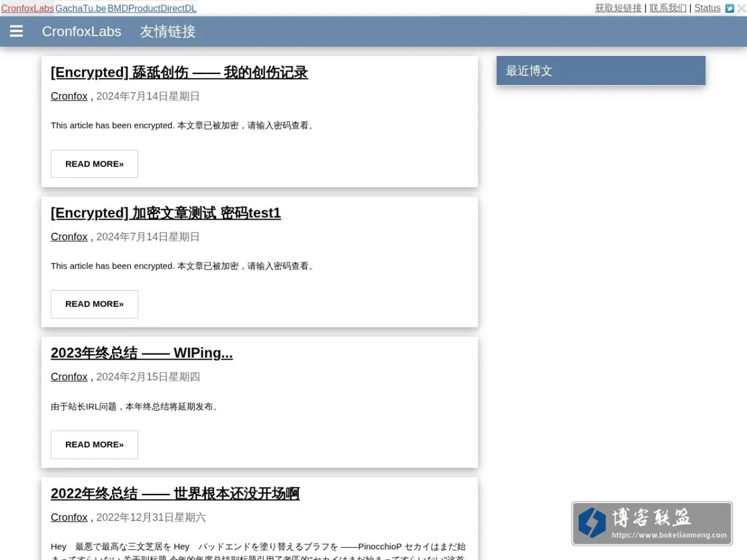Click READ MORE under 加密文章测试 post

tap(95, 304)
